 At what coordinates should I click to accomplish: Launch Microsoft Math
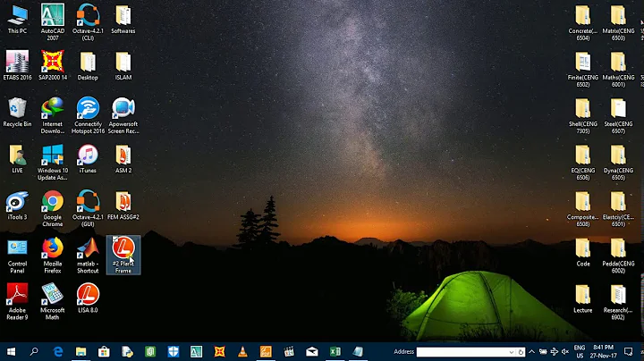(x=53, y=302)
